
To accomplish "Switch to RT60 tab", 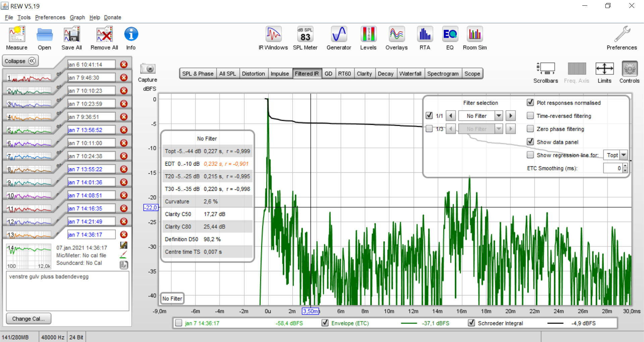I will tap(344, 74).
